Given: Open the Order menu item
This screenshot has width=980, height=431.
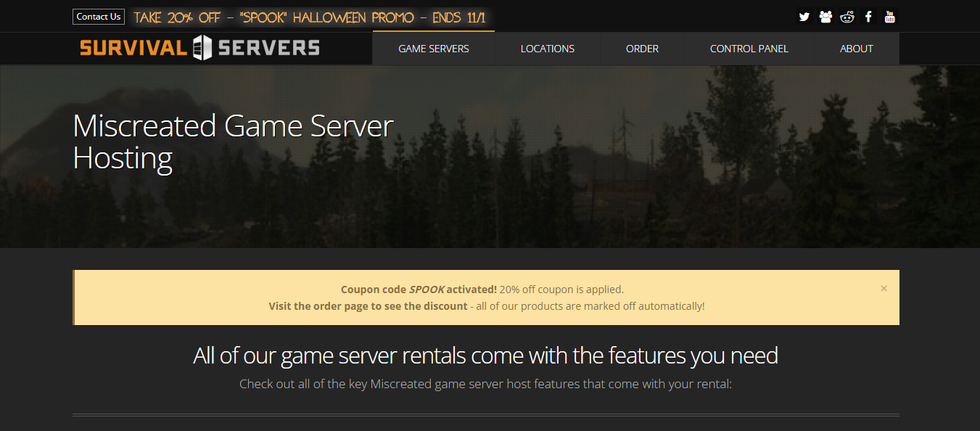Looking at the screenshot, I should coord(643,49).
